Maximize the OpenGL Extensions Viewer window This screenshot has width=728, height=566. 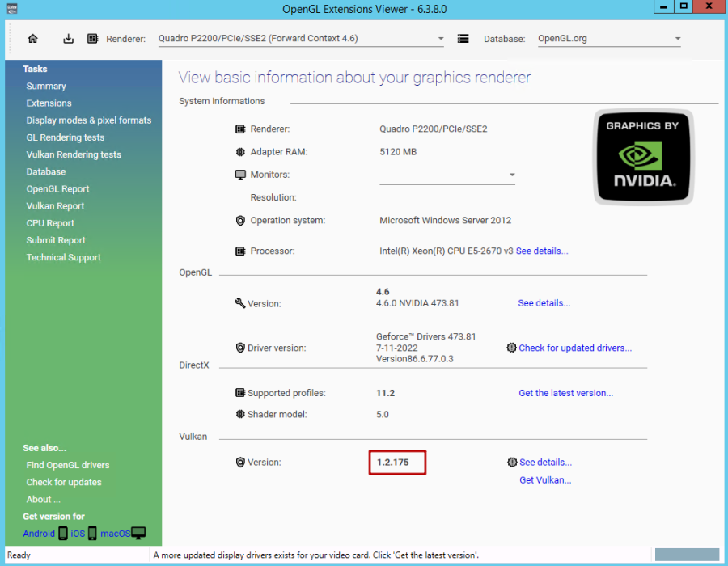click(x=684, y=6)
